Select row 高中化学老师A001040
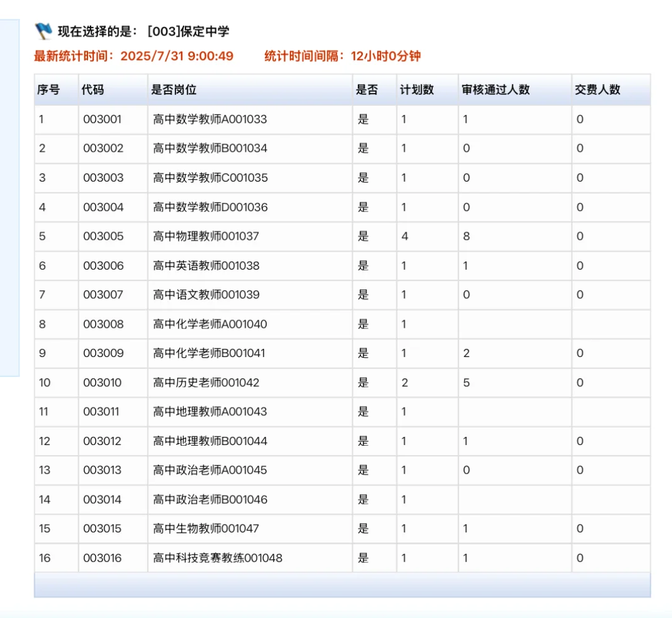The image size is (672, 618). pos(342,324)
